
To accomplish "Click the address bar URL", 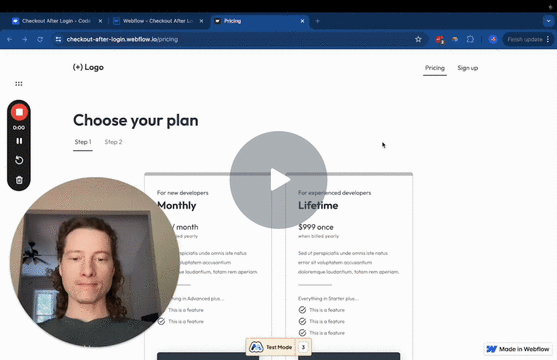I will [122, 39].
